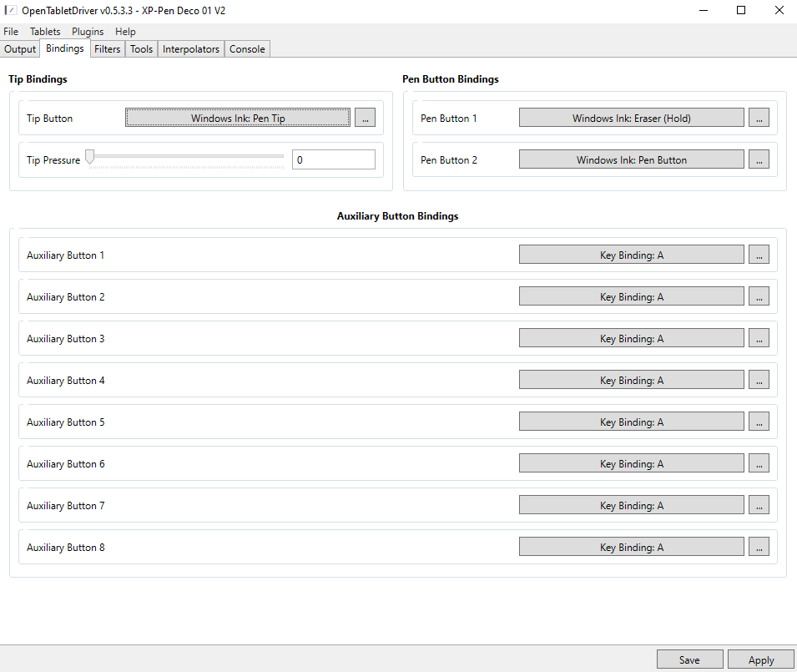Image resolution: width=797 pixels, height=672 pixels.
Task: Change Auxiliary Button 6 key binding
Action: tap(631, 463)
